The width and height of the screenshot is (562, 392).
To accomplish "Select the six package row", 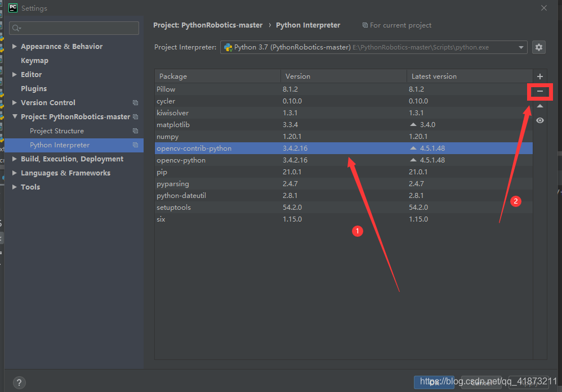I will (344, 219).
